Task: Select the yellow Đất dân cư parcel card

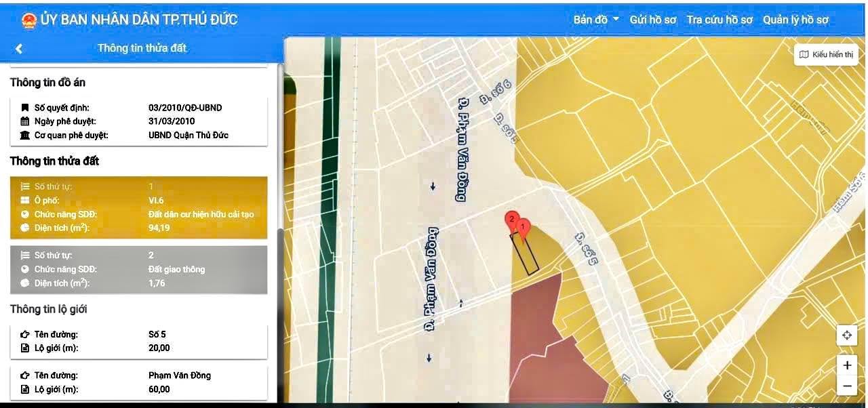Action: click(x=138, y=207)
